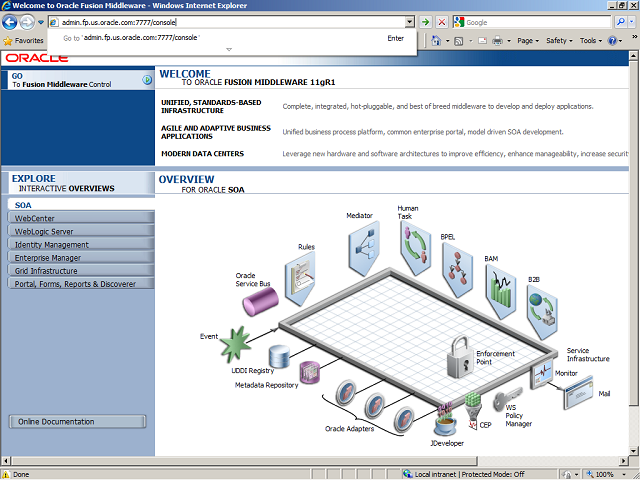Image resolution: width=640 pixels, height=480 pixels.
Task: Click the UDDI Registry database icon
Action: coord(280,356)
